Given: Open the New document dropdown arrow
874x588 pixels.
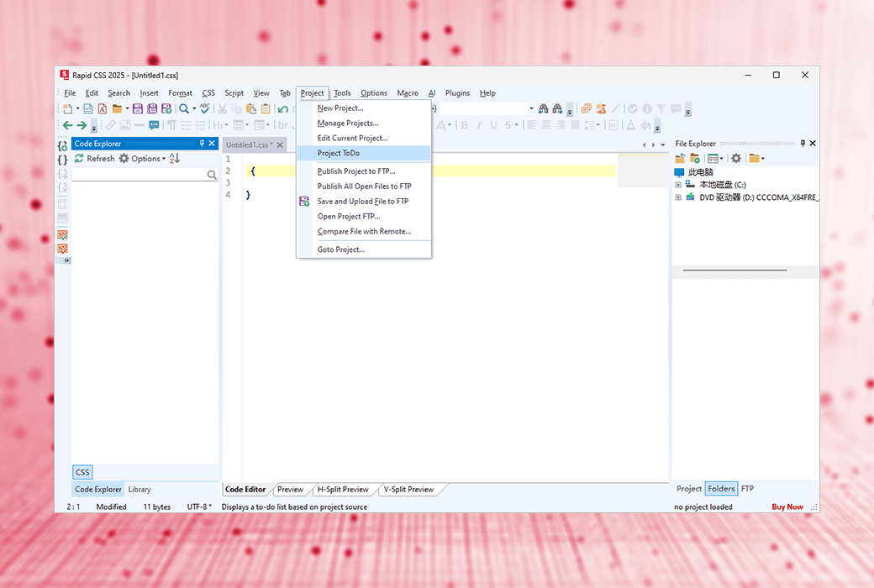Looking at the screenshot, I should click(x=77, y=108).
